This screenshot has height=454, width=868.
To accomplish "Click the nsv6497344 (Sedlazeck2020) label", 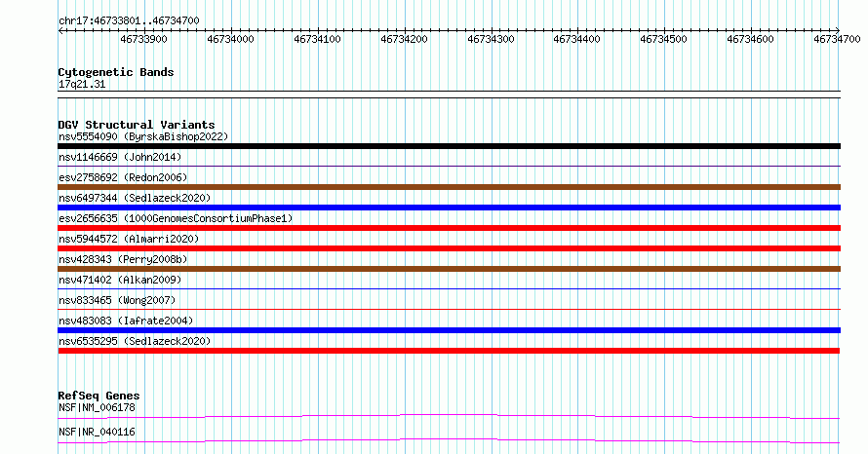I will 135,198.
